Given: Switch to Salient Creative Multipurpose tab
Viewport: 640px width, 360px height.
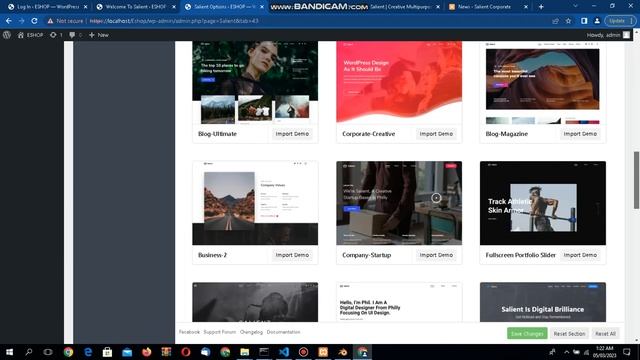Looking at the screenshot, I should coord(400,7).
